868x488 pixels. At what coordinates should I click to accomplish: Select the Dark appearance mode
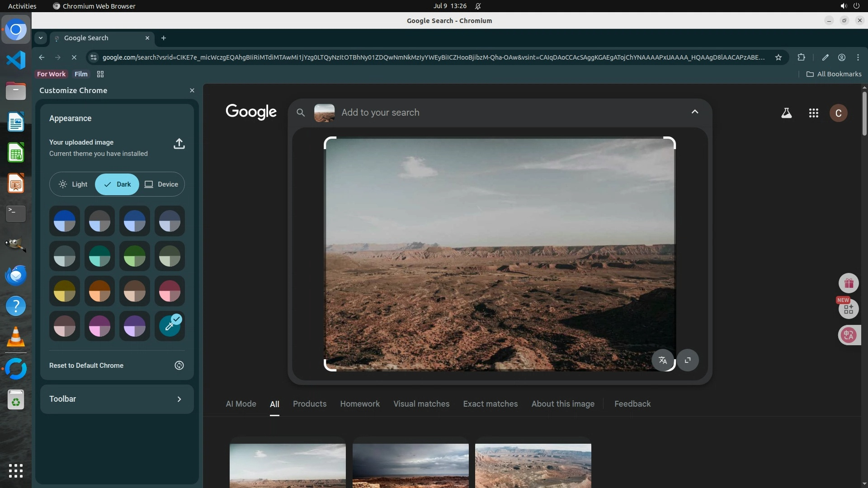(117, 184)
